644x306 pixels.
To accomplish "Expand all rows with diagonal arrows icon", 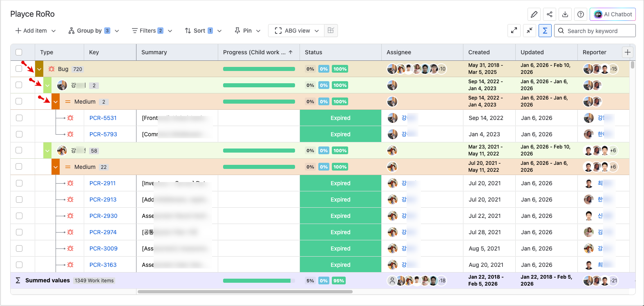I will [x=514, y=31].
